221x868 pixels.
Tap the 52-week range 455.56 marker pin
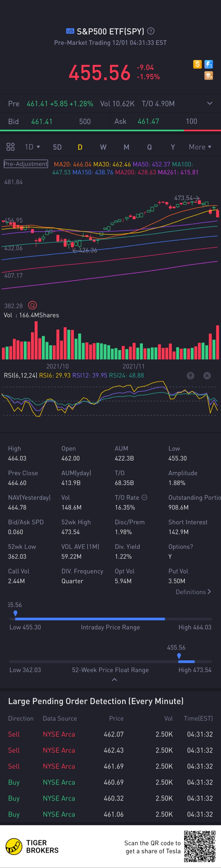(179, 656)
